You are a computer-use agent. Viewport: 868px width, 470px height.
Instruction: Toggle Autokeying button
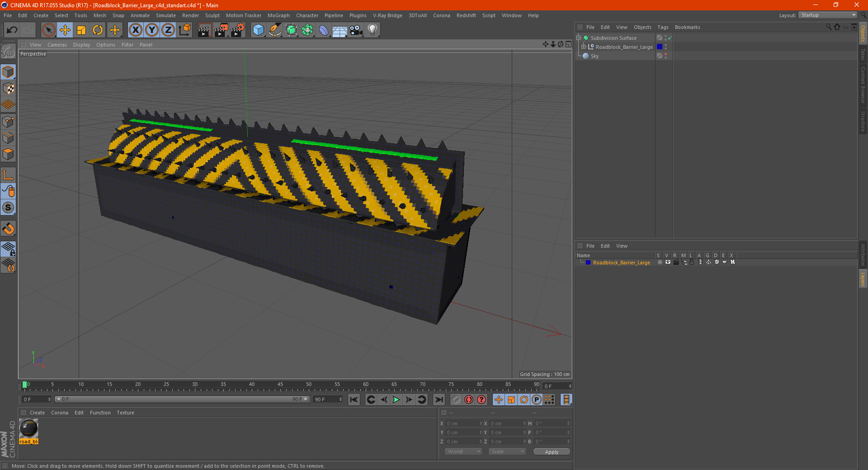coord(469,399)
